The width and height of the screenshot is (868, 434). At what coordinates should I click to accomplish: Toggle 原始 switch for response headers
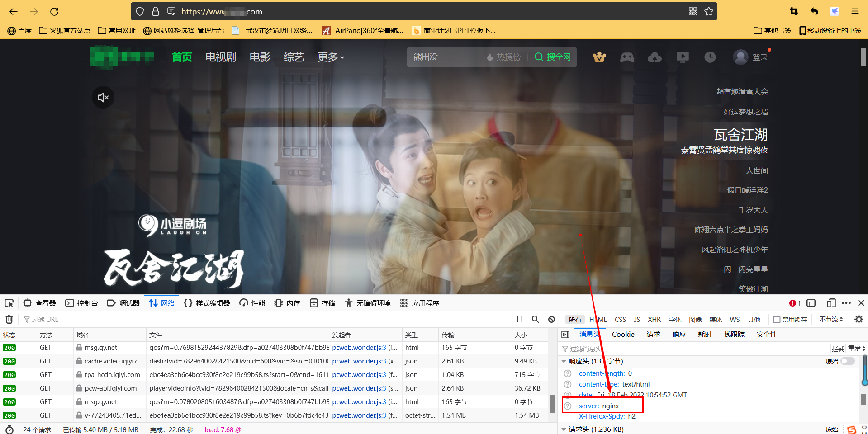point(848,361)
